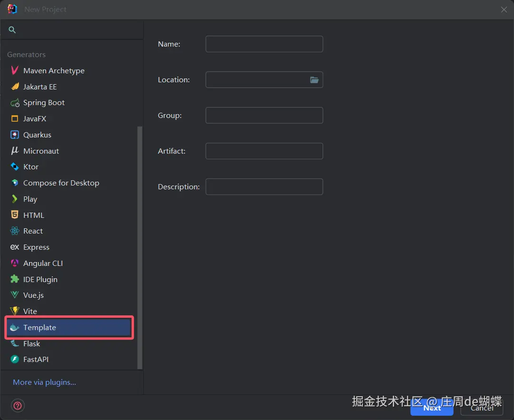Image resolution: width=514 pixels, height=420 pixels.
Task: Click the generators list scrollbar
Action: click(x=140, y=247)
